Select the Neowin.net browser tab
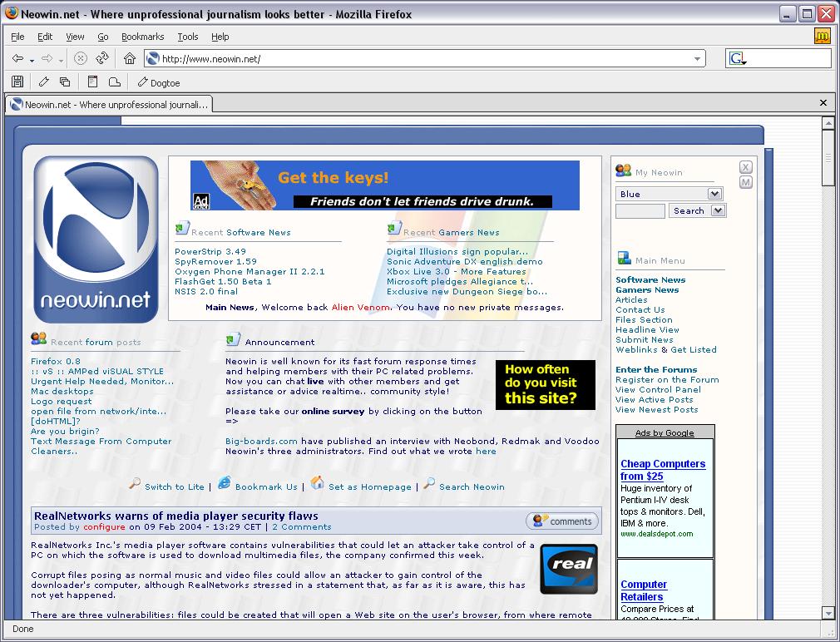The height and width of the screenshot is (642, 840). click(x=109, y=105)
